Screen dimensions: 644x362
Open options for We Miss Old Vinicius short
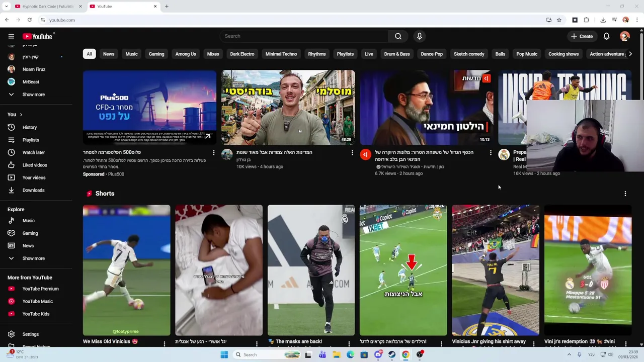(x=164, y=344)
